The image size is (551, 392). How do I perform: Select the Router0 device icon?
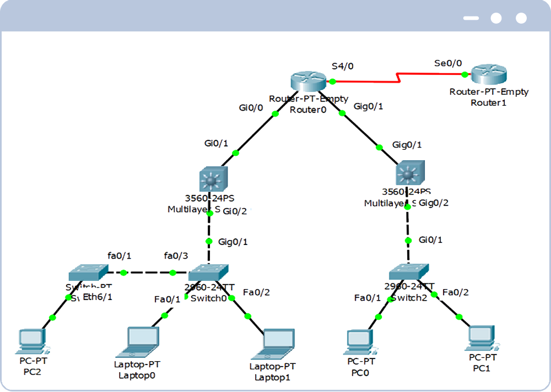click(309, 81)
